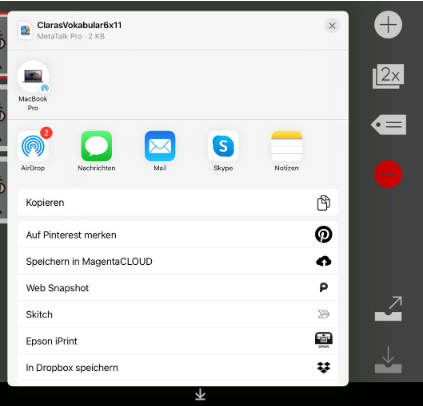Click the red minus delete button
The width and height of the screenshot is (423, 406).
(x=388, y=174)
